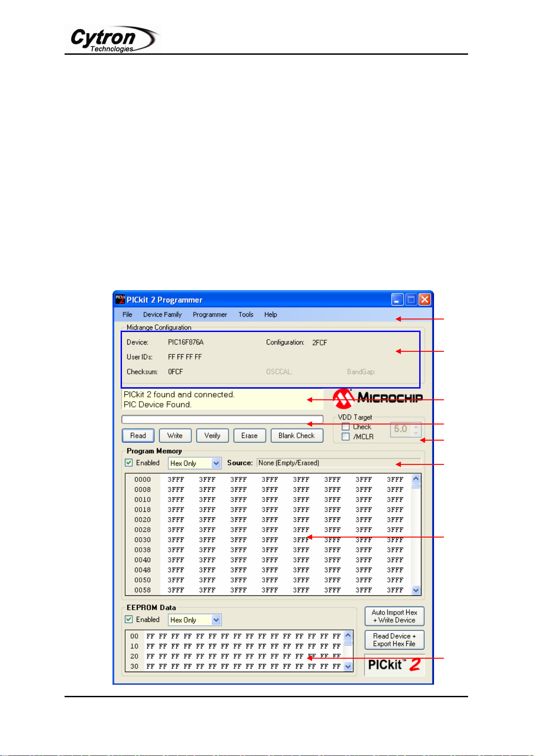Click the VDD voltage 5.0 field
This screenshot has width=534, height=756.
[x=401, y=429]
